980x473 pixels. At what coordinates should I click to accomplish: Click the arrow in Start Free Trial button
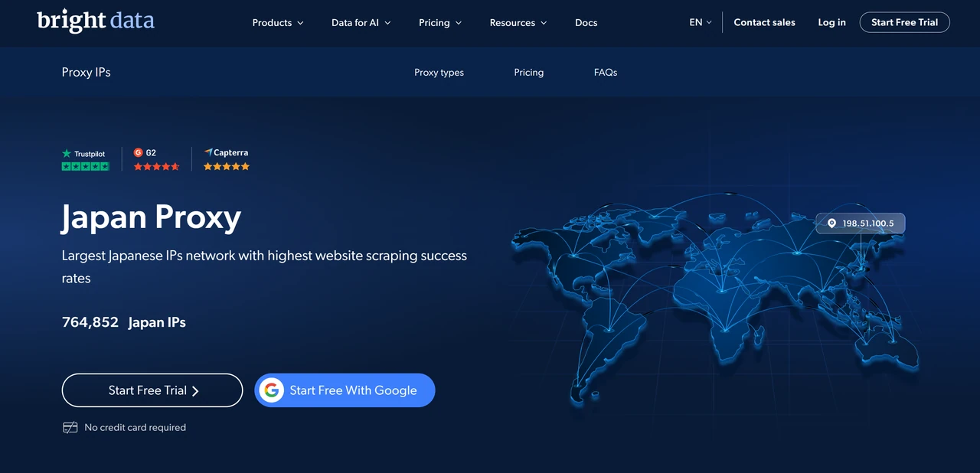tap(195, 391)
